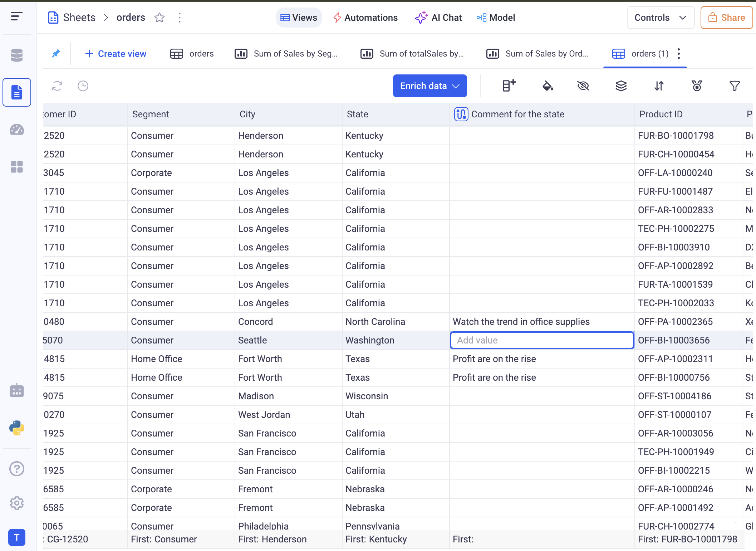Viewport: 756px width, 551px height.
Task: Switch to Sum of Sales by Seg... view
Action: coord(286,54)
